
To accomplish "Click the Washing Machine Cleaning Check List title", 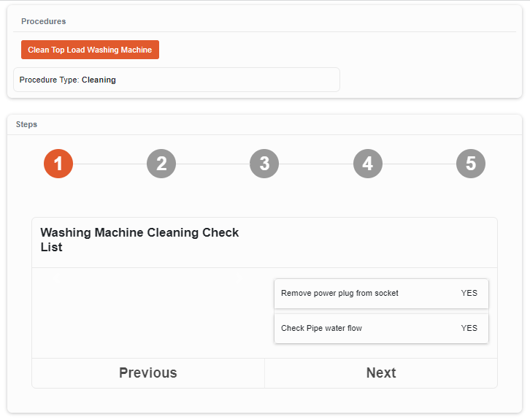I will click(x=139, y=240).
